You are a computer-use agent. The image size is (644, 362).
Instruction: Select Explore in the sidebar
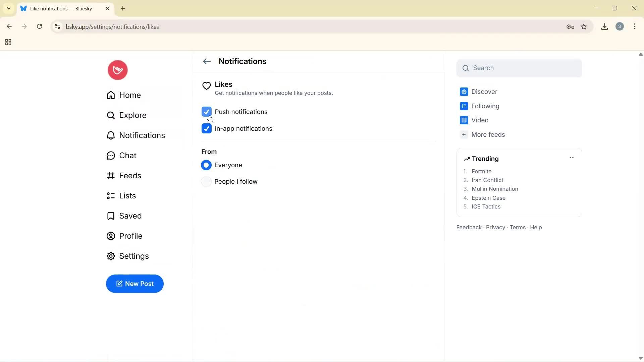pyautogui.click(x=132, y=115)
